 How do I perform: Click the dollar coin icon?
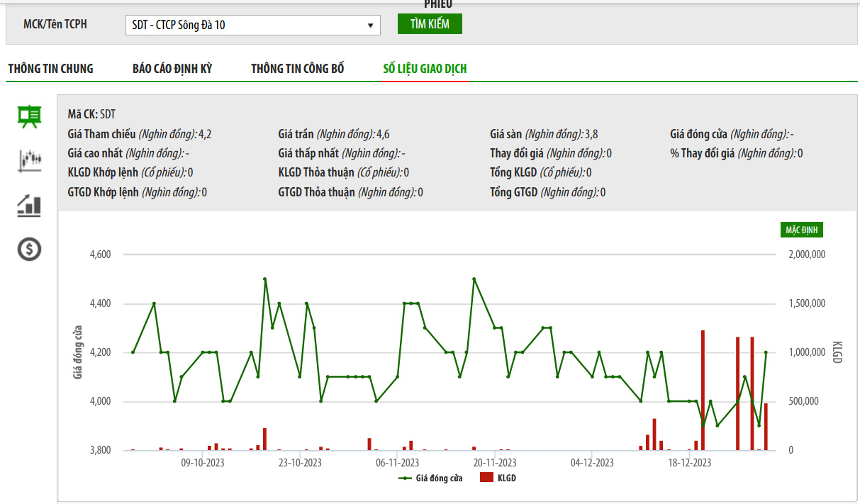coord(29,249)
